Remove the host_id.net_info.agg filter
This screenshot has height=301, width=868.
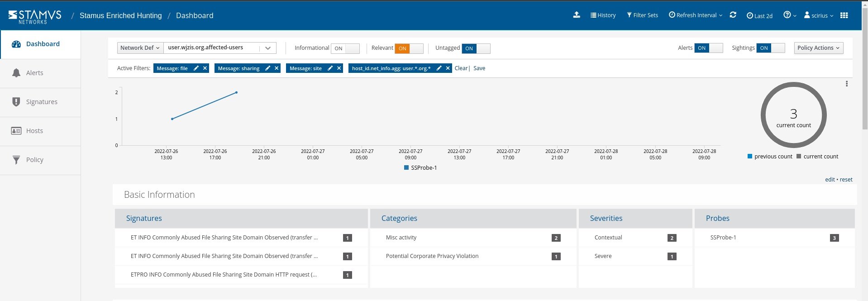click(448, 68)
